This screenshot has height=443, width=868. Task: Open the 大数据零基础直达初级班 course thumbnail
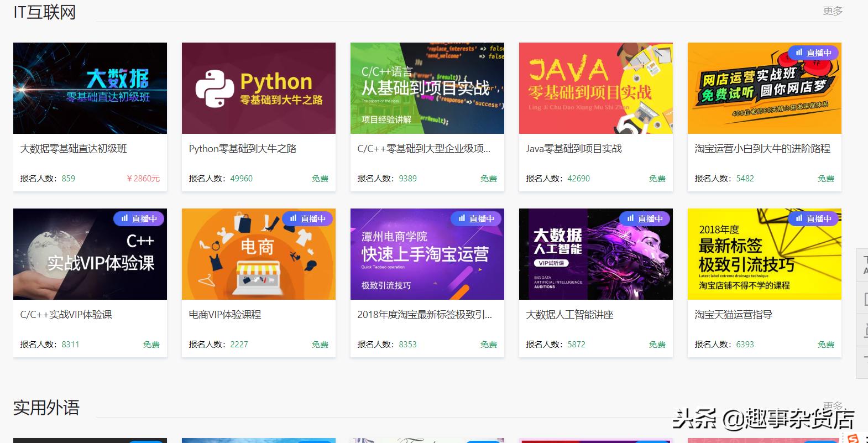[90, 88]
